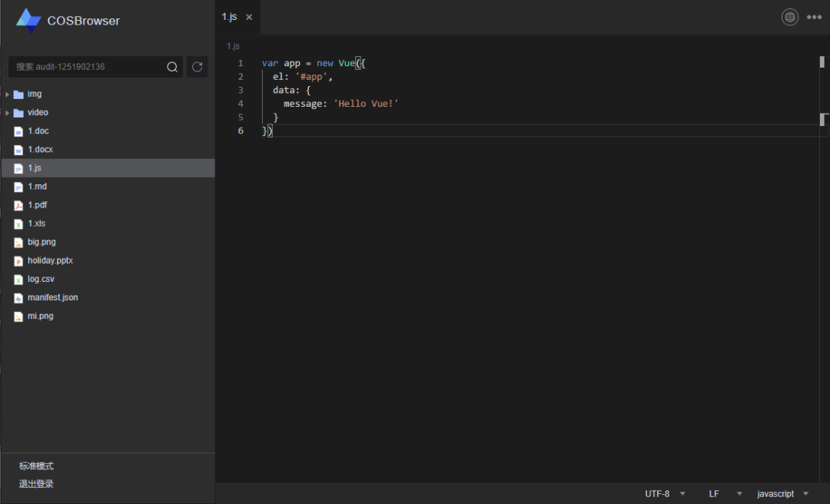Click the PDF icon of 1.pdf
Screen dimensions: 830x504
coord(18,205)
